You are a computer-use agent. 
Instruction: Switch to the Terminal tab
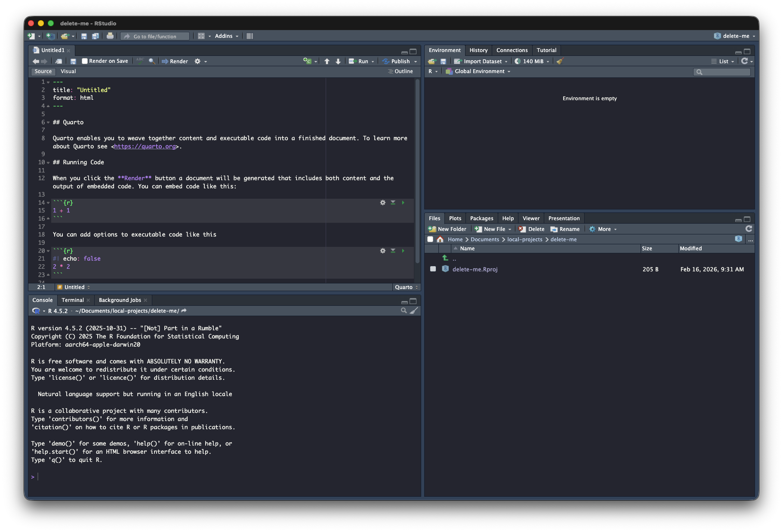pyautogui.click(x=72, y=300)
